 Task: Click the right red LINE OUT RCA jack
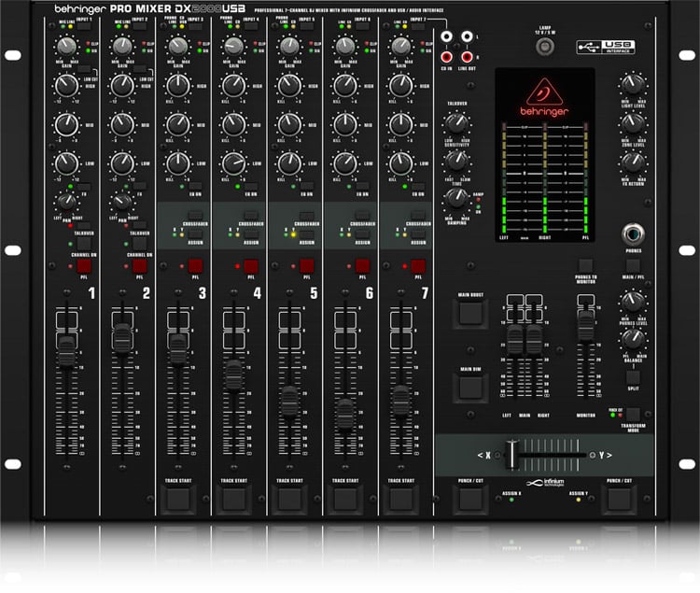pos(467,57)
